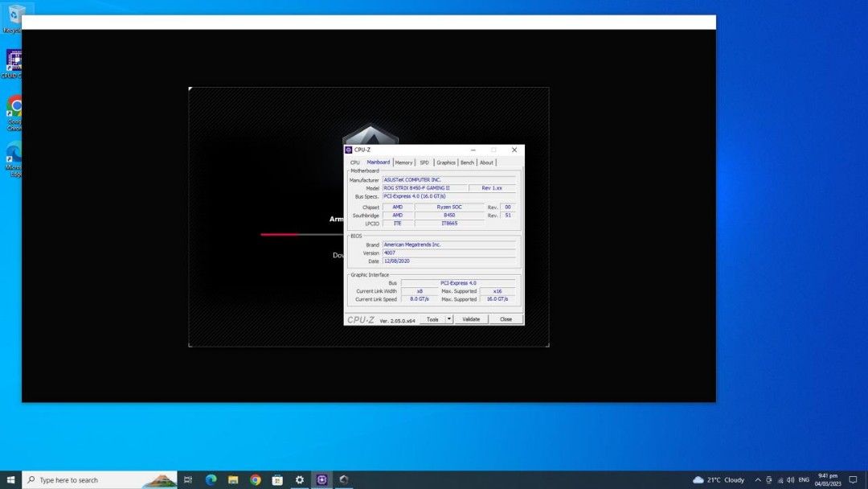Select the Mainboard tab
The image size is (868, 489).
378,162
